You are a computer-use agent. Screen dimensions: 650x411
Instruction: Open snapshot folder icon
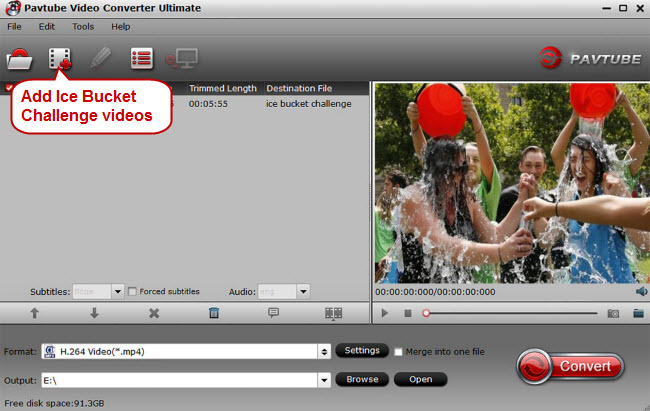[638, 313]
